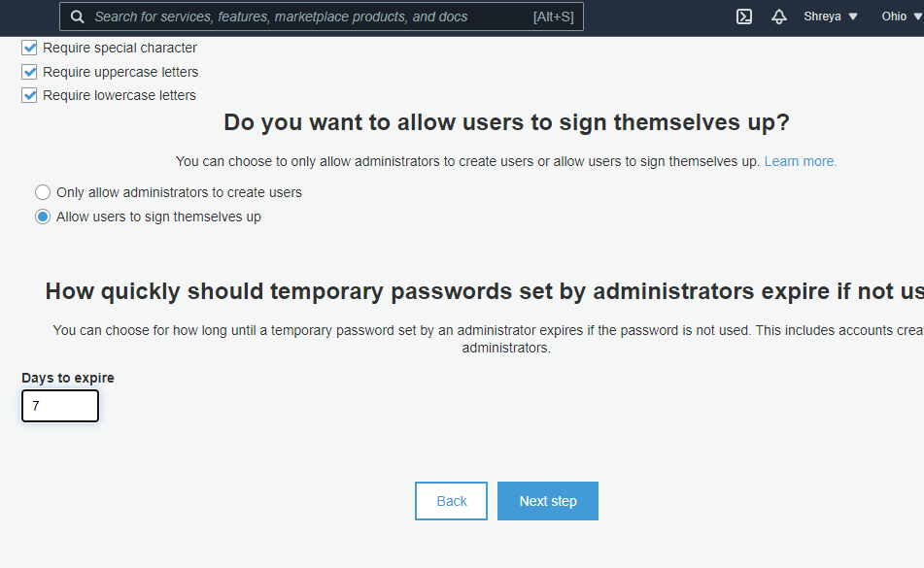The width and height of the screenshot is (924, 568).
Task: Go to the previous step with Back
Action: (x=452, y=501)
